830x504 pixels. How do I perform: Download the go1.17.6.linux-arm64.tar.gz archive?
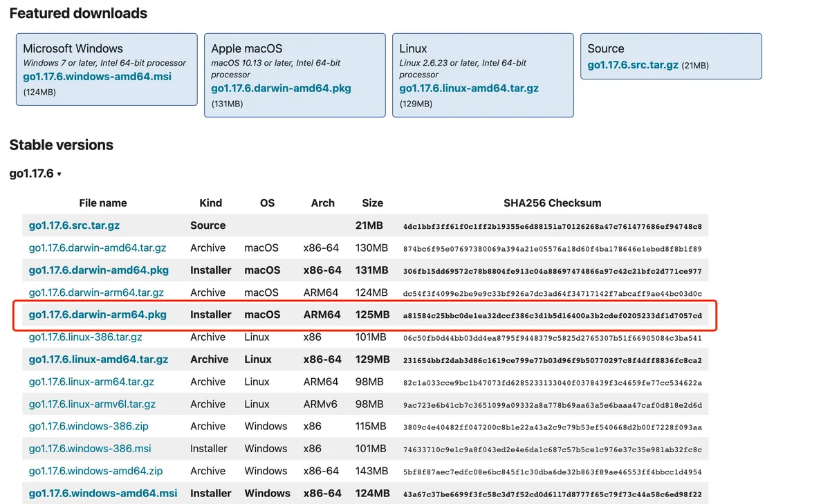click(91, 382)
